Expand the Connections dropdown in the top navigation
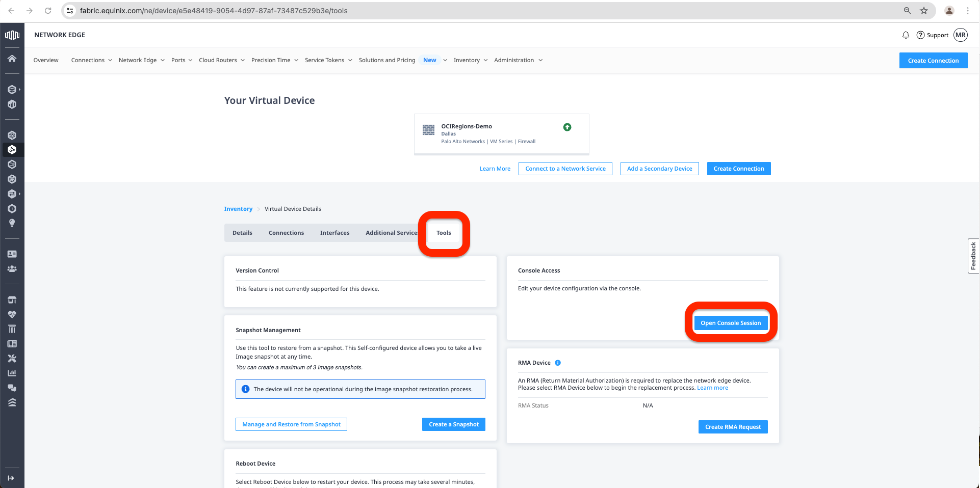This screenshot has height=488, width=980. 92,60
